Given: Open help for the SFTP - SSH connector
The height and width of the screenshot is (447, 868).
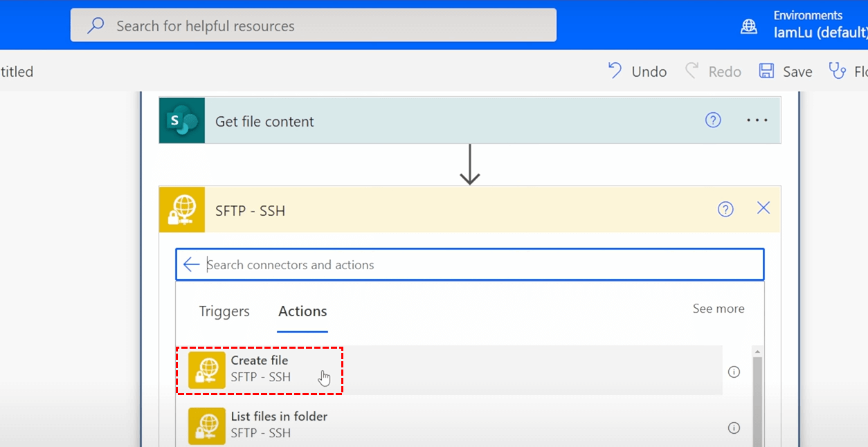Looking at the screenshot, I should (725, 209).
